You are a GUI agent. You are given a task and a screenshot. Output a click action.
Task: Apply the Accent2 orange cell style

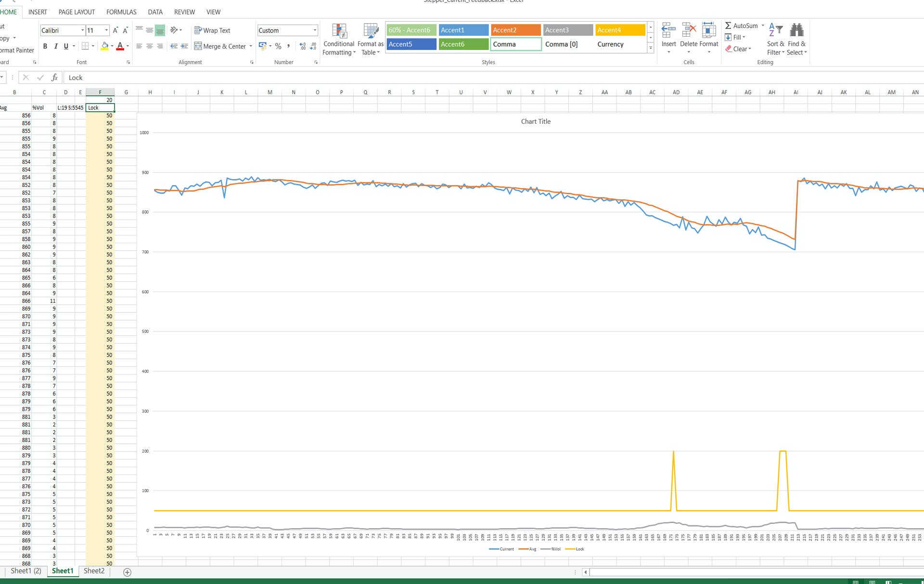(x=515, y=30)
